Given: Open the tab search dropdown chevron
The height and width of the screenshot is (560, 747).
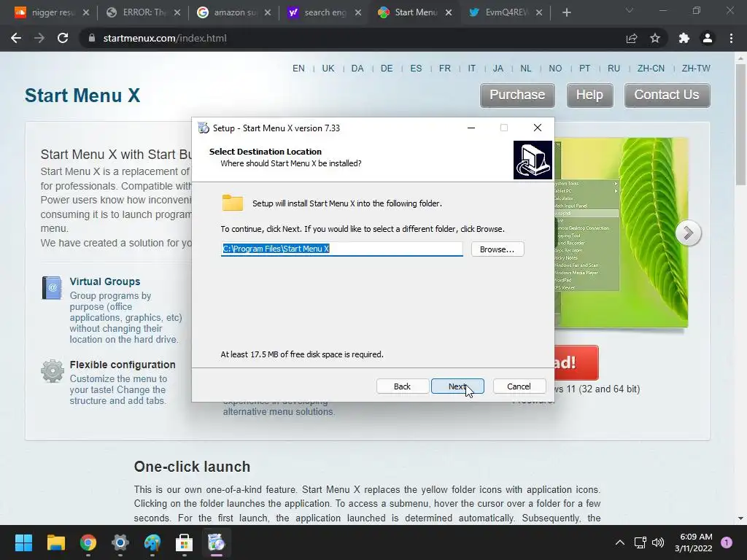Looking at the screenshot, I should pyautogui.click(x=630, y=10).
